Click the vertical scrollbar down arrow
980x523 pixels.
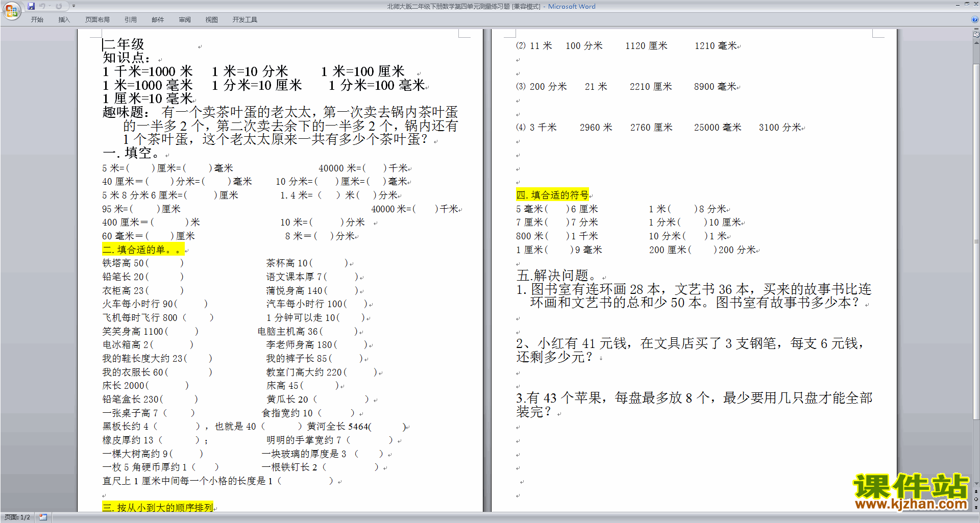(976, 483)
